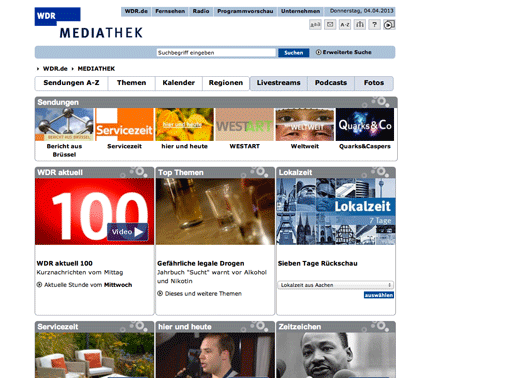Click the sitemap icon beside A-Z
The image size is (517, 378).
[359, 25]
